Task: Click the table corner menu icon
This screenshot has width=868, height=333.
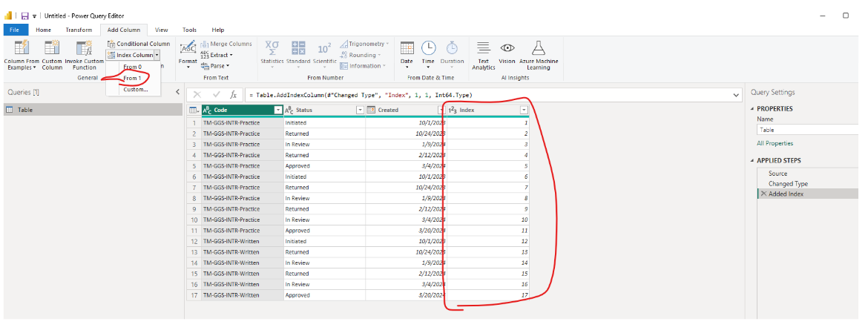Action: pos(193,110)
